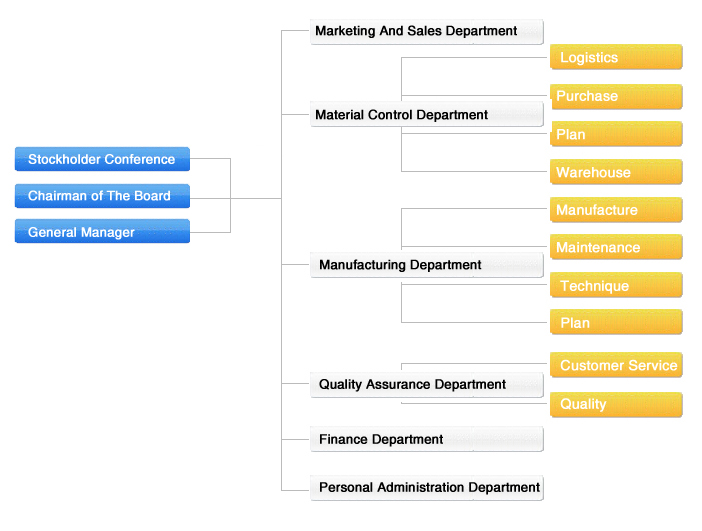The image size is (702, 531).
Task: Click the Finance Department node
Action: tap(427, 439)
